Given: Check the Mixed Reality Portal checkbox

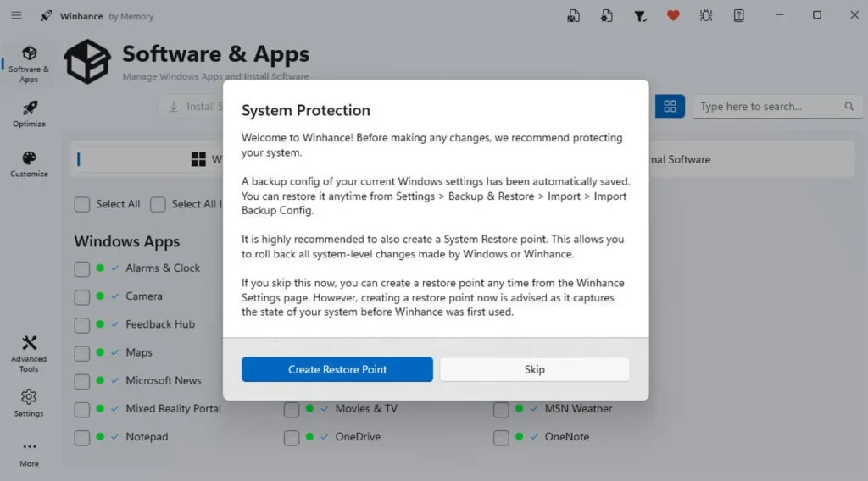Looking at the screenshot, I should (x=82, y=410).
